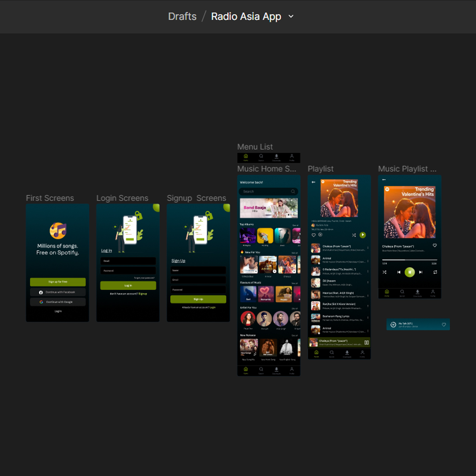Viewport: 476px width, 476px height.
Task: Toggle shuffle in the music player controls
Action: [384, 272]
